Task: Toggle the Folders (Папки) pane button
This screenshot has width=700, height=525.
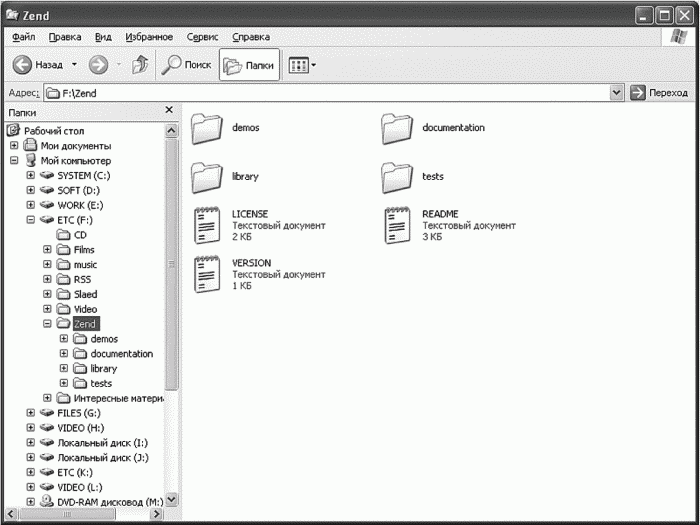Action: pyautogui.click(x=249, y=65)
